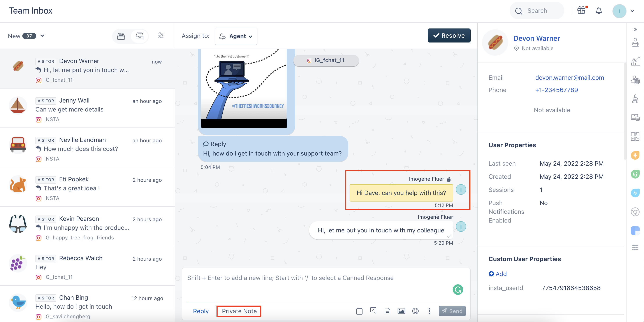
Task: Open the emoji picker in composer
Action: click(415, 311)
